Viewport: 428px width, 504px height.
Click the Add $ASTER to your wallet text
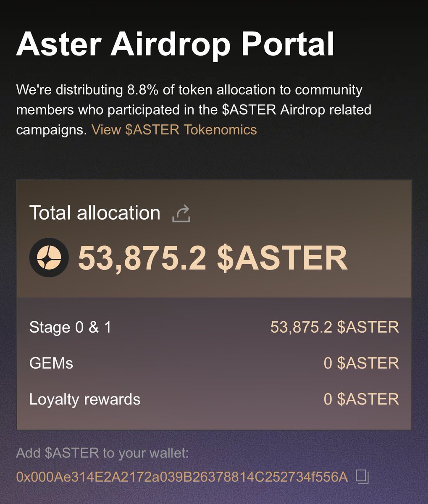click(x=102, y=454)
